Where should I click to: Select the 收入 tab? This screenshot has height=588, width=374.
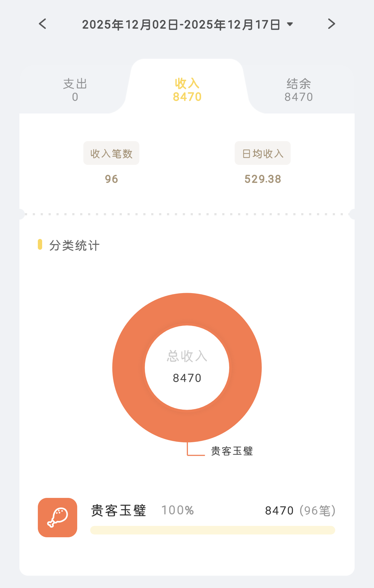[187, 89]
